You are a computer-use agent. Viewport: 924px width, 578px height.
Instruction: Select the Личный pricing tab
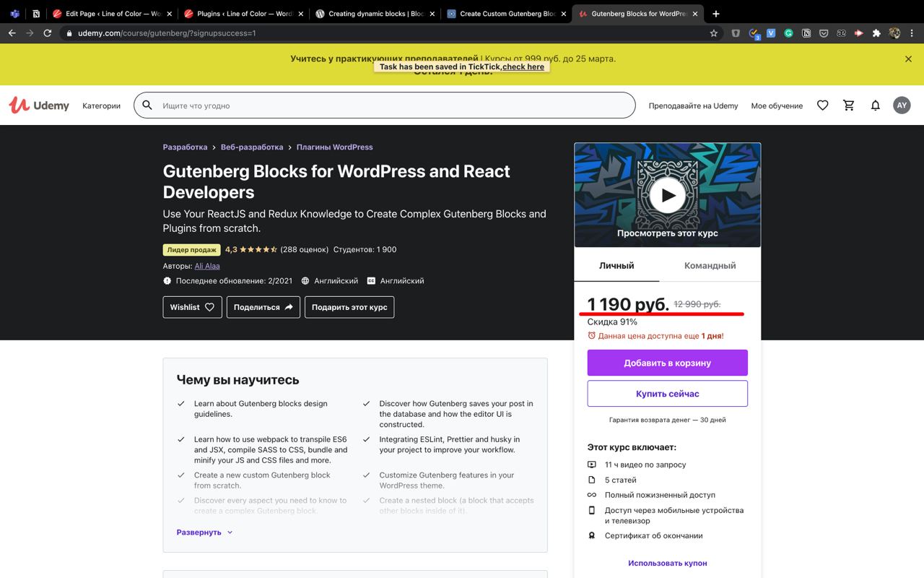click(x=616, y=266)
